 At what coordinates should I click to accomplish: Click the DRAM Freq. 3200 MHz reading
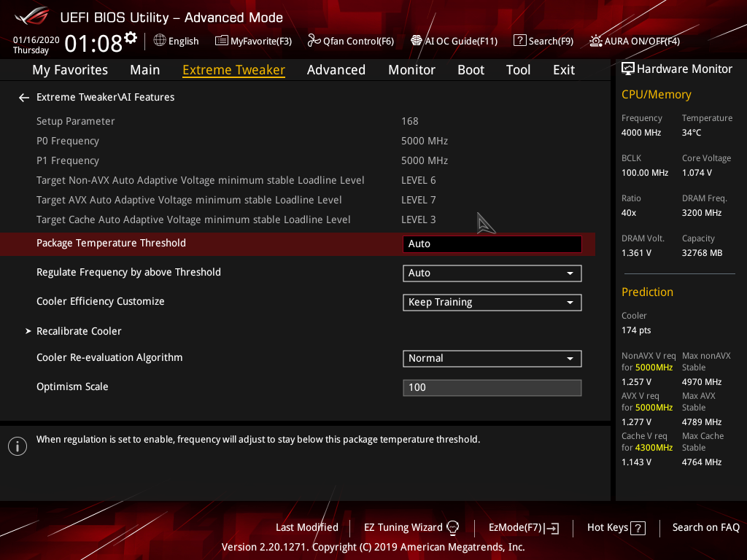(702, 213)
